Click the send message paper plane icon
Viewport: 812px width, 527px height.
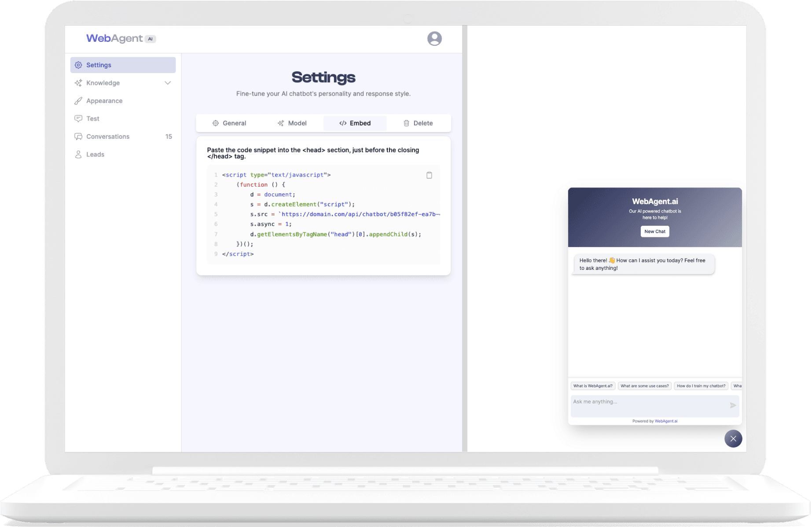pos(733,405)
